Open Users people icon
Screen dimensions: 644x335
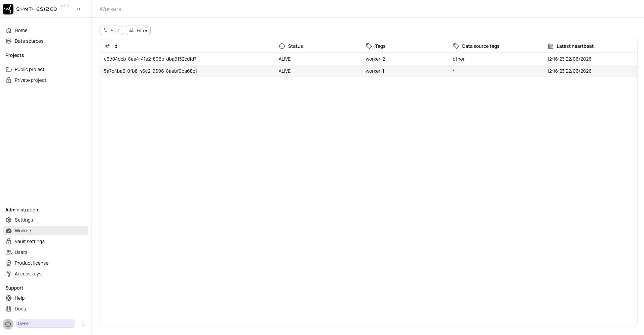point(9,252)
